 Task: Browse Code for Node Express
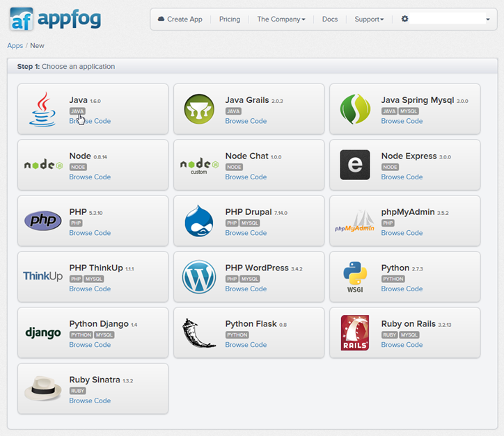tap(402, 177)
